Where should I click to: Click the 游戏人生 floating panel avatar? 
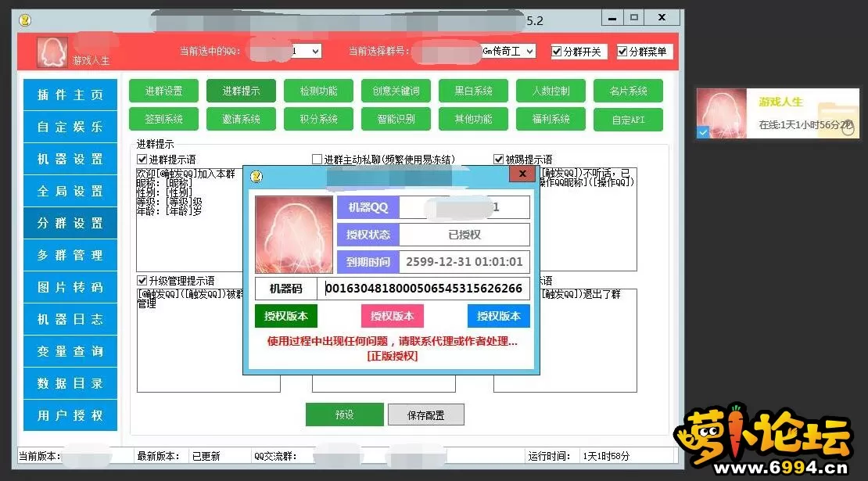coord(721,113)
